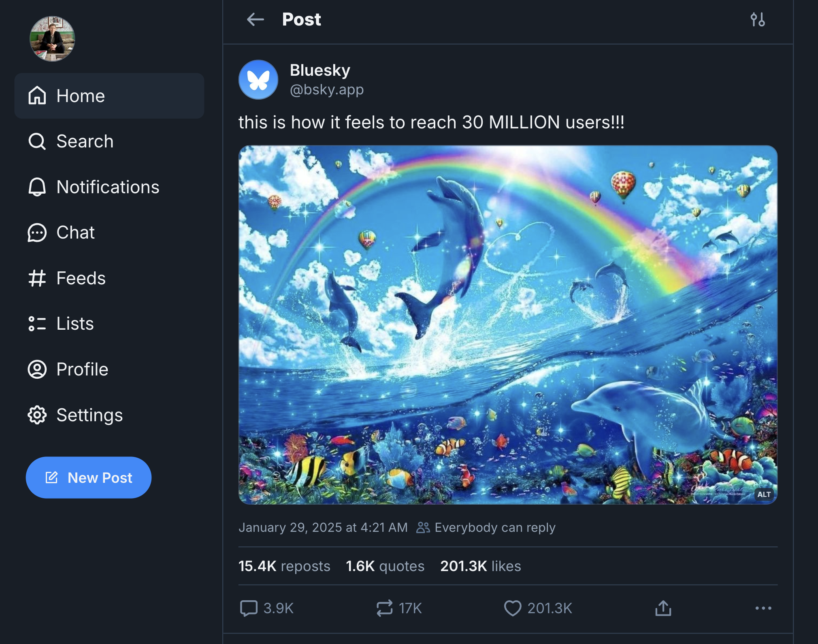This screenshot has height=644, width=818.
Task: Open Chat from sidebar
Action: (x=109, y=232)
